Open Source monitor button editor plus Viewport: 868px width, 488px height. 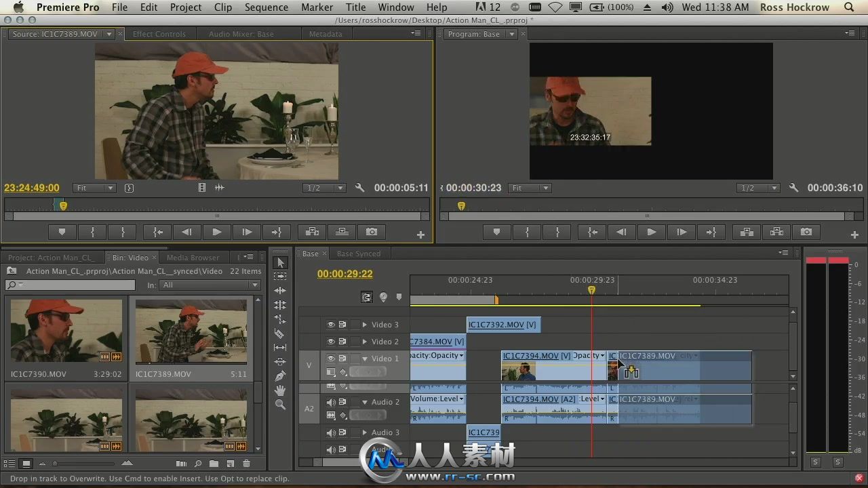420,235
